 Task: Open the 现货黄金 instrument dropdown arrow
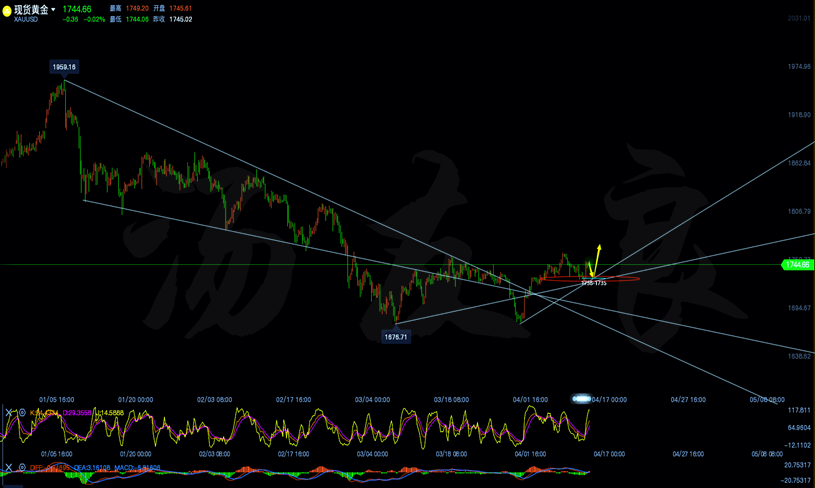coord(53,9)
